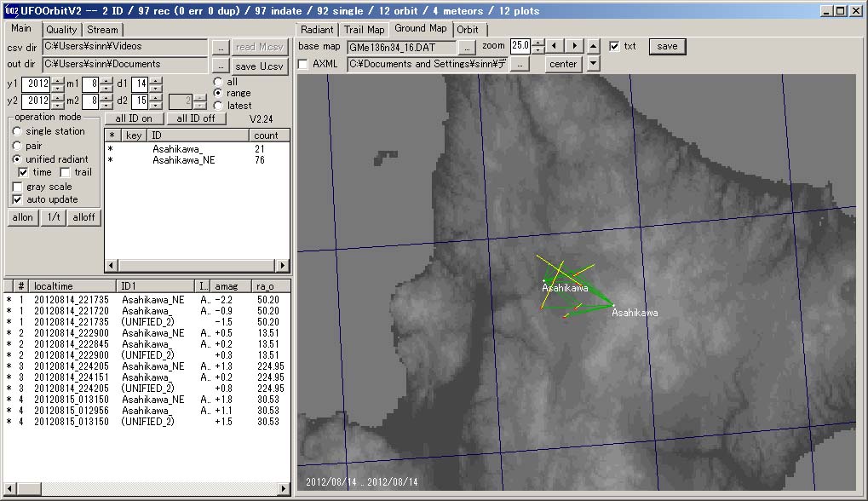
Task: Browse for the out dir folder
Action: pyautogui.click(x=220, y=65)
